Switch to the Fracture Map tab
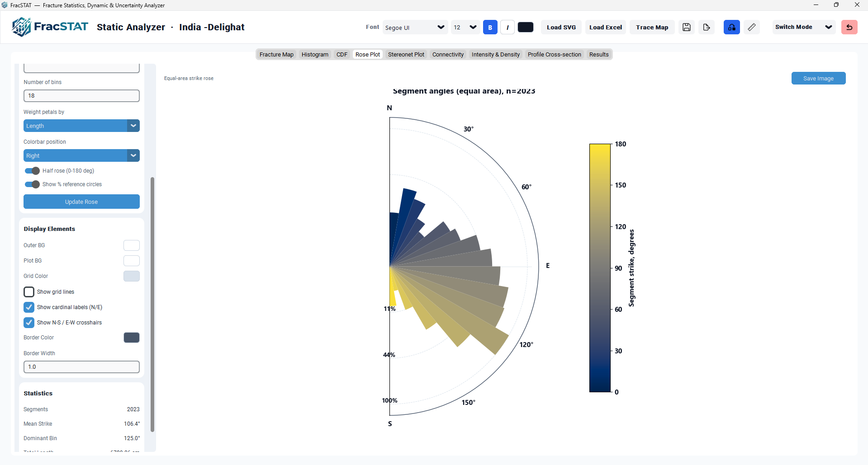 276,55
